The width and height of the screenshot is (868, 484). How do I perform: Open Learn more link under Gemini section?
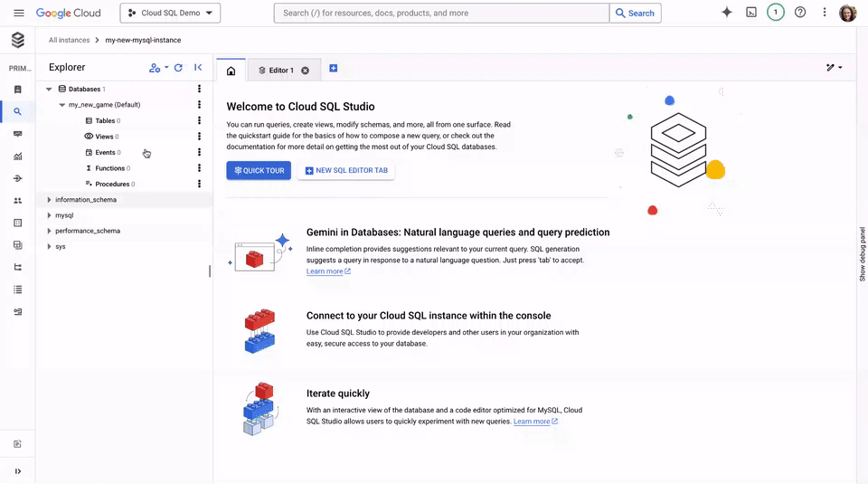click(327, 271)
